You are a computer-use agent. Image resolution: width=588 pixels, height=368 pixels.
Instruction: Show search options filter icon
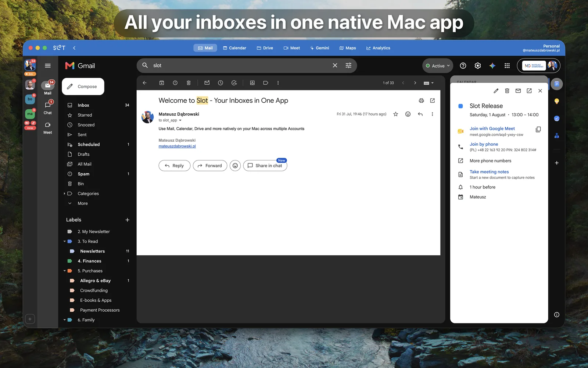[x=348, y=66]
